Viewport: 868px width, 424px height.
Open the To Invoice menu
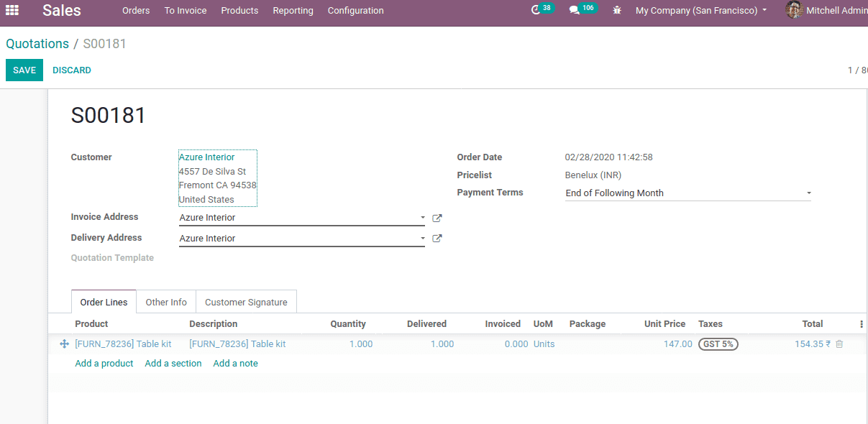186,11
